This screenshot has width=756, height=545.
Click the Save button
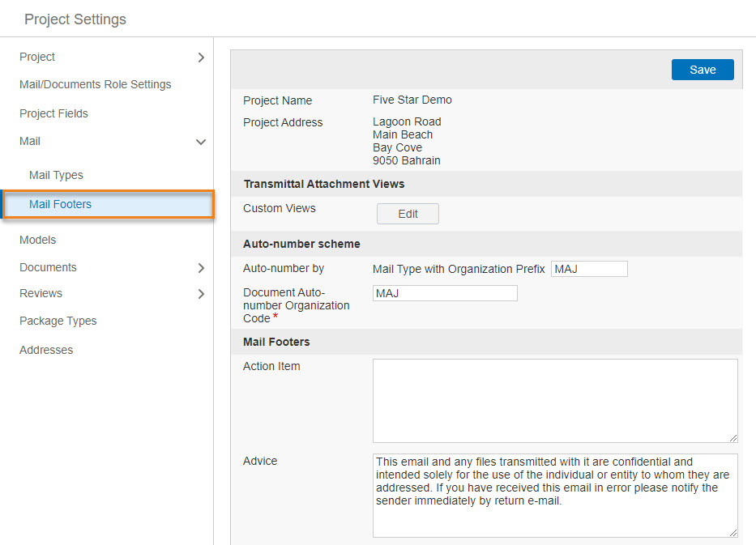(x=703, y=70)
